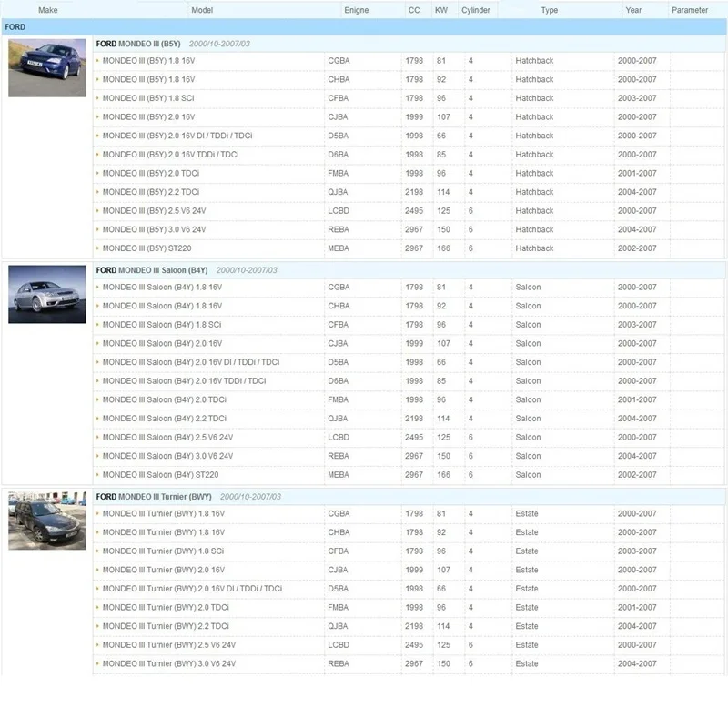Select engine code MEBA in B5Y ST220 row
The width and height of the screenshot is (728, 728).
[338, 248]
